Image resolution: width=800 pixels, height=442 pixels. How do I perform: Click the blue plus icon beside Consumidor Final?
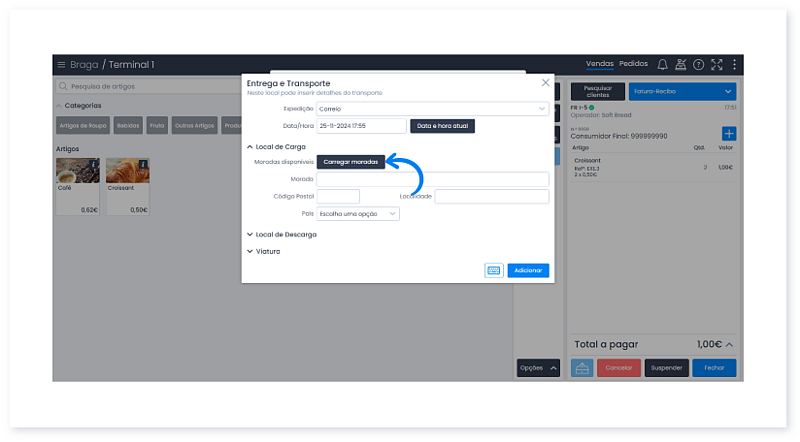coord(728,134)
